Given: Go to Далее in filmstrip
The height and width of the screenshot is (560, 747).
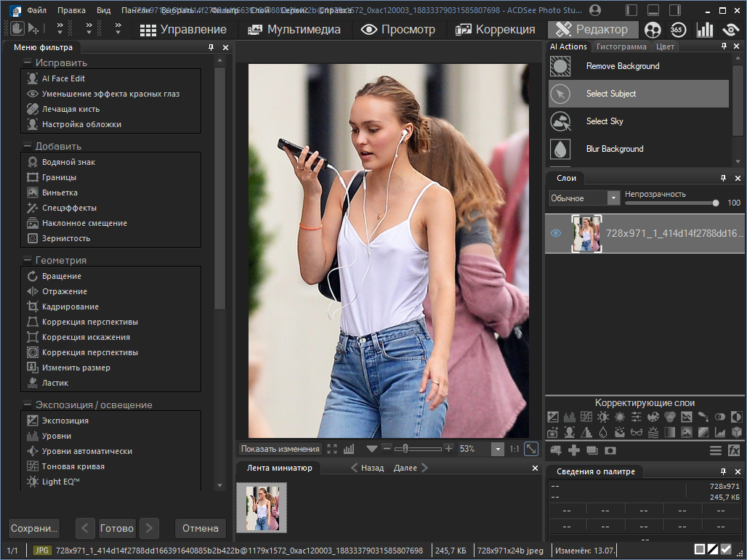Looking at the screenshot, I should click(411, 468).
